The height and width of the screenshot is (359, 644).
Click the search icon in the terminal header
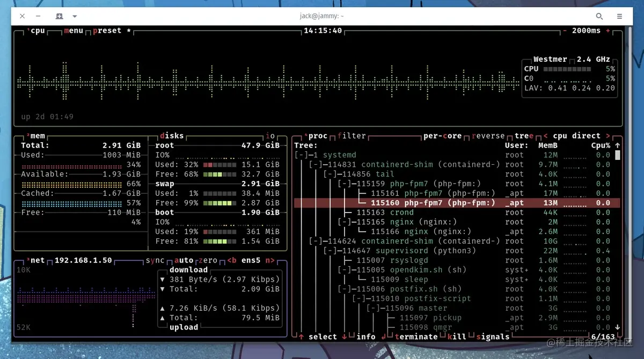pos(599,16)
